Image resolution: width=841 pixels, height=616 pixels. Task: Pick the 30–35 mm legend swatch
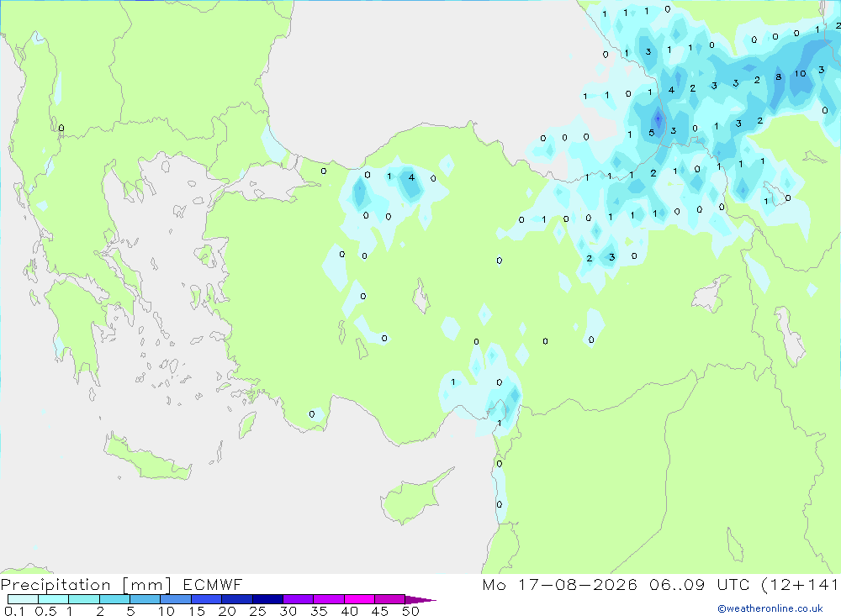tap(299, 599)
